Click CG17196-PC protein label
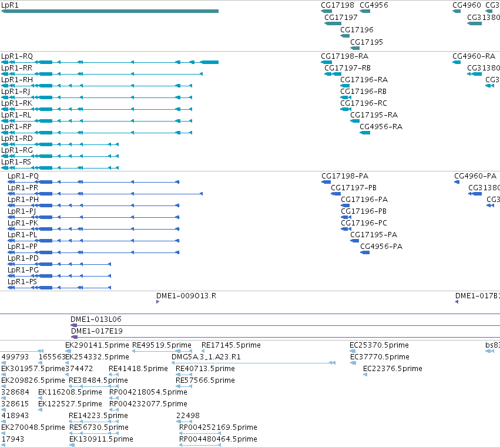 click(364, 223)
